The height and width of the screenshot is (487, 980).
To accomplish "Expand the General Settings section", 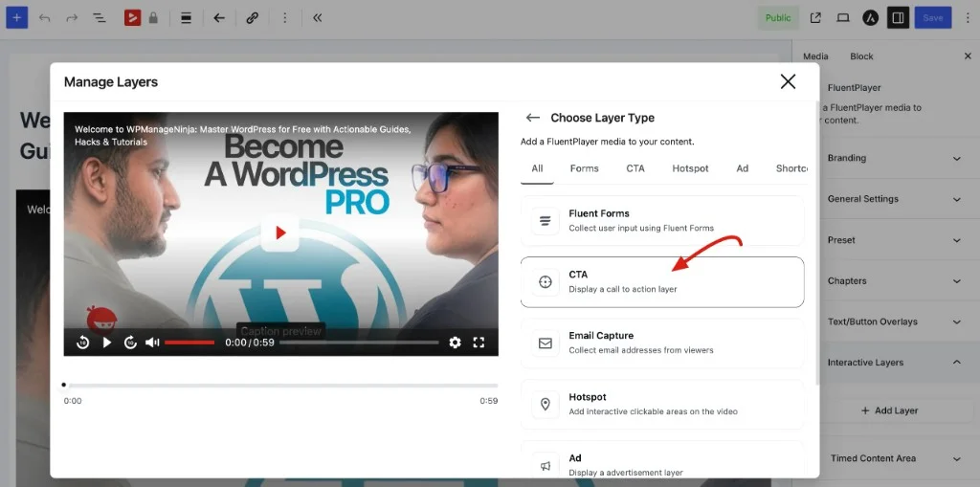I will pyautogui.click(x=895, y=199).
